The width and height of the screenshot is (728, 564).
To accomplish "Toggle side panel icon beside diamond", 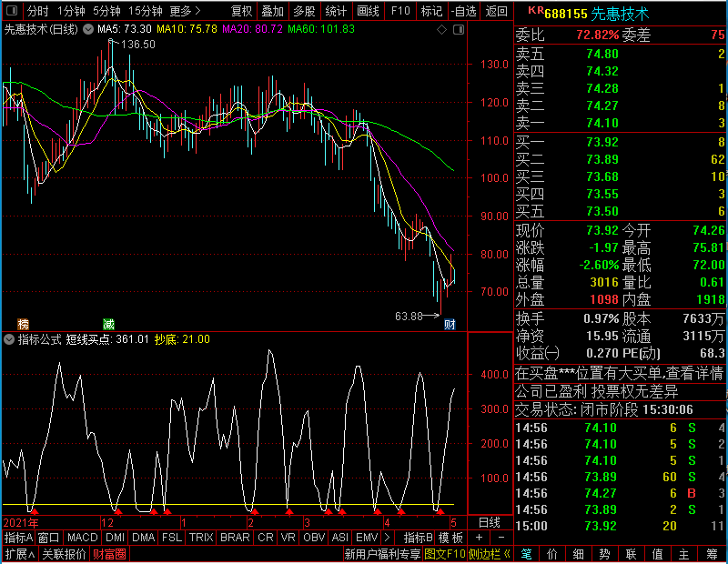I will [x=459, y=30].
